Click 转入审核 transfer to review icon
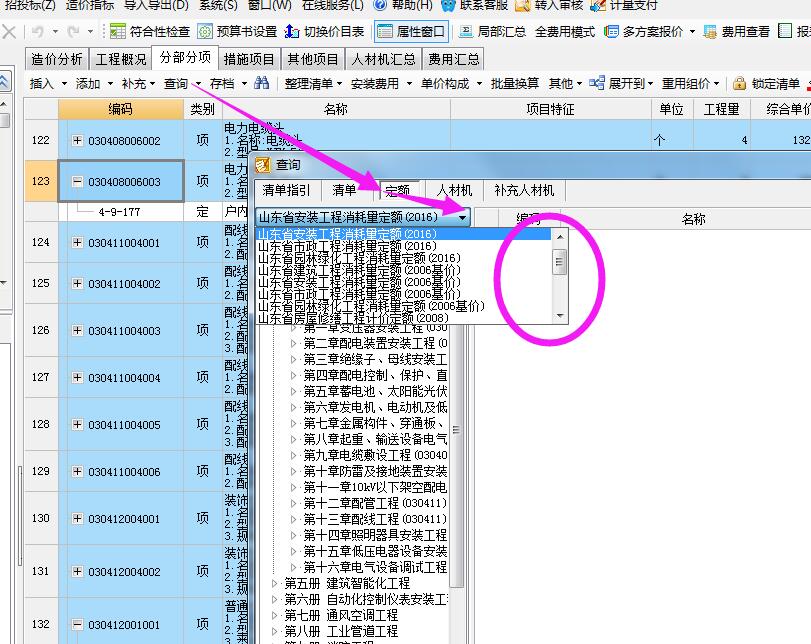 522,6
